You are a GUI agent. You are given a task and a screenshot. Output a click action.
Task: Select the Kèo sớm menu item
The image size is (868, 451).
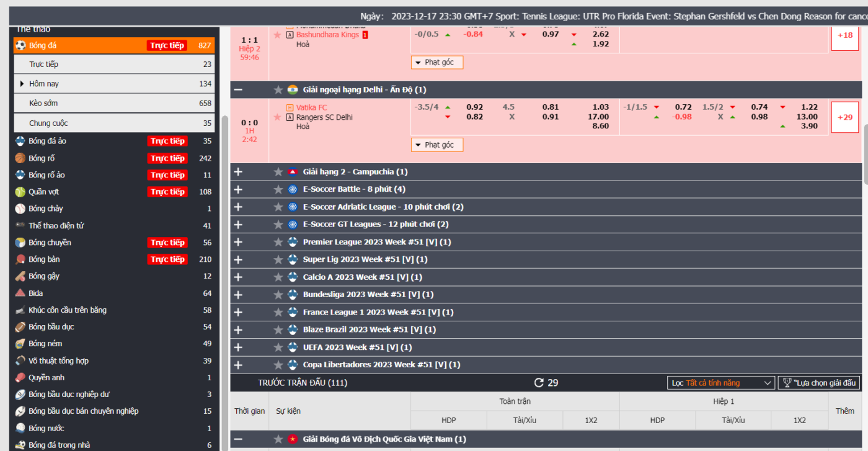[114, 103]
